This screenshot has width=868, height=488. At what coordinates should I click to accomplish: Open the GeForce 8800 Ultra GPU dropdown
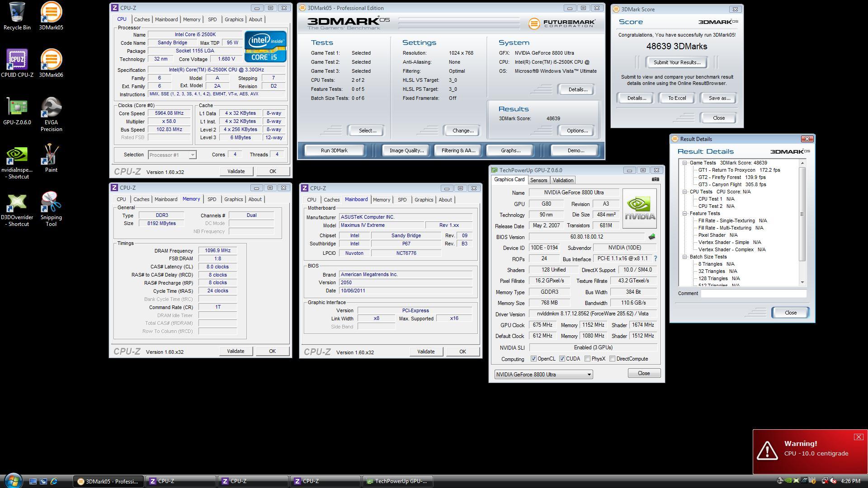[543, 375]
